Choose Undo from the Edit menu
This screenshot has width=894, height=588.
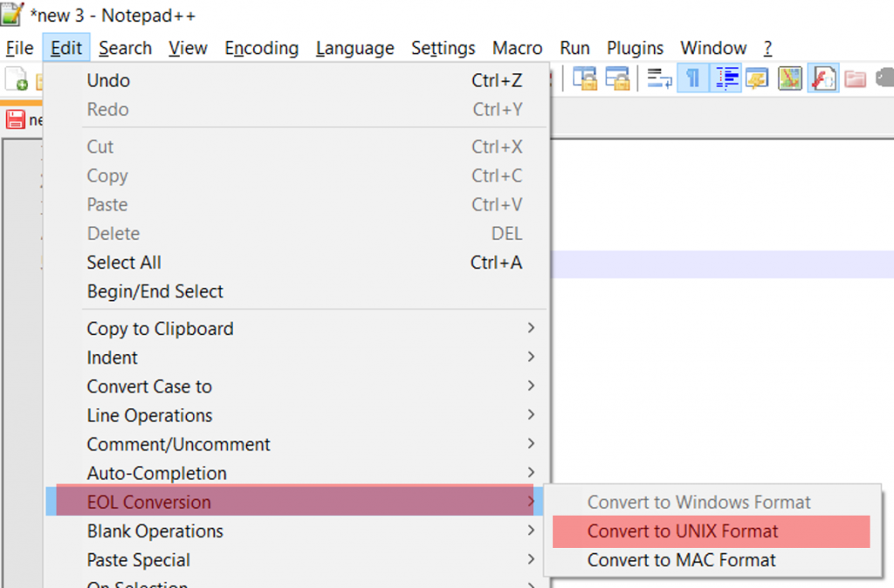coord(297,80)
